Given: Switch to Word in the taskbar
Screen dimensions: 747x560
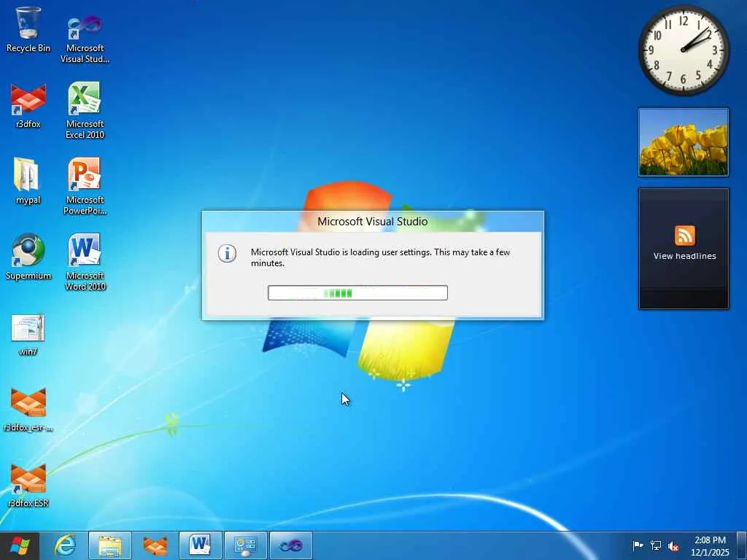Looking at the screenshot, I should click(x=200, y=545).
